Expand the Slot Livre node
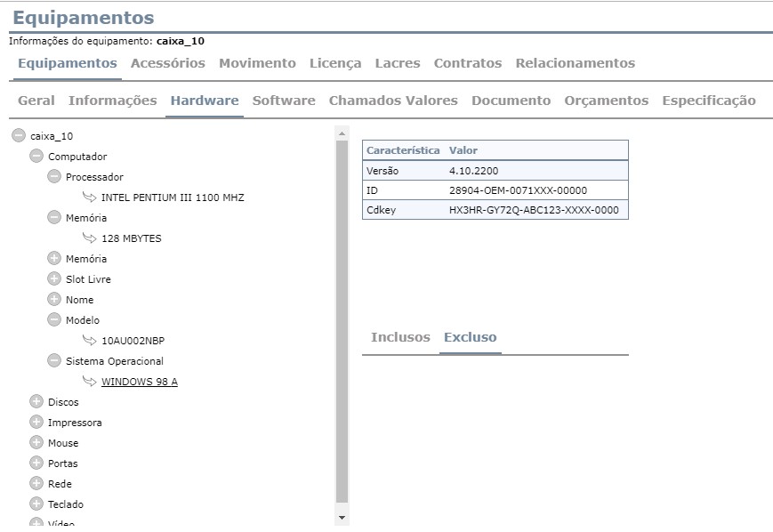The image size is (773, 532). tap(54, 279)
